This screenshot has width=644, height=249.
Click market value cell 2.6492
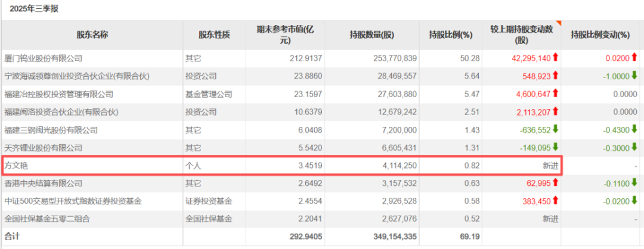point(311,183)
